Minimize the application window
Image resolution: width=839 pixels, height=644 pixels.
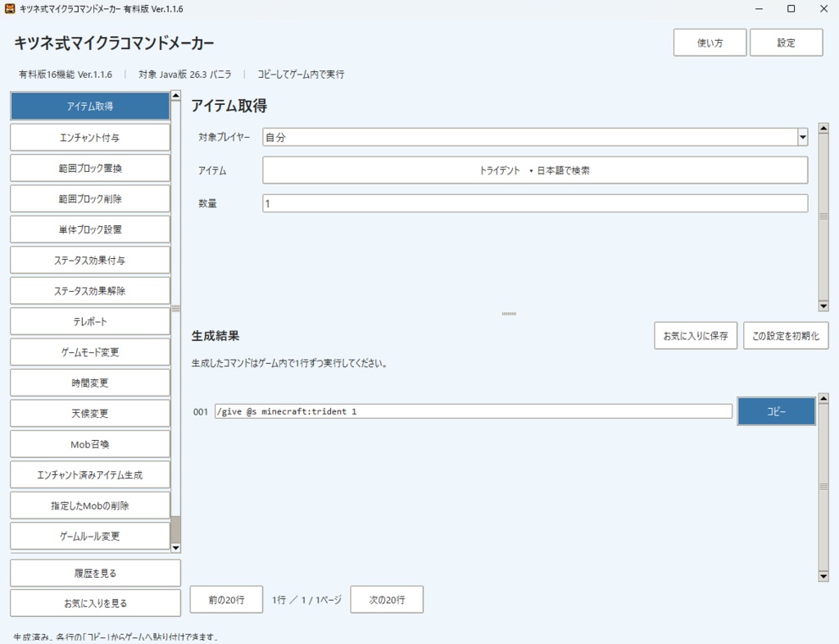tap(759, 8)
